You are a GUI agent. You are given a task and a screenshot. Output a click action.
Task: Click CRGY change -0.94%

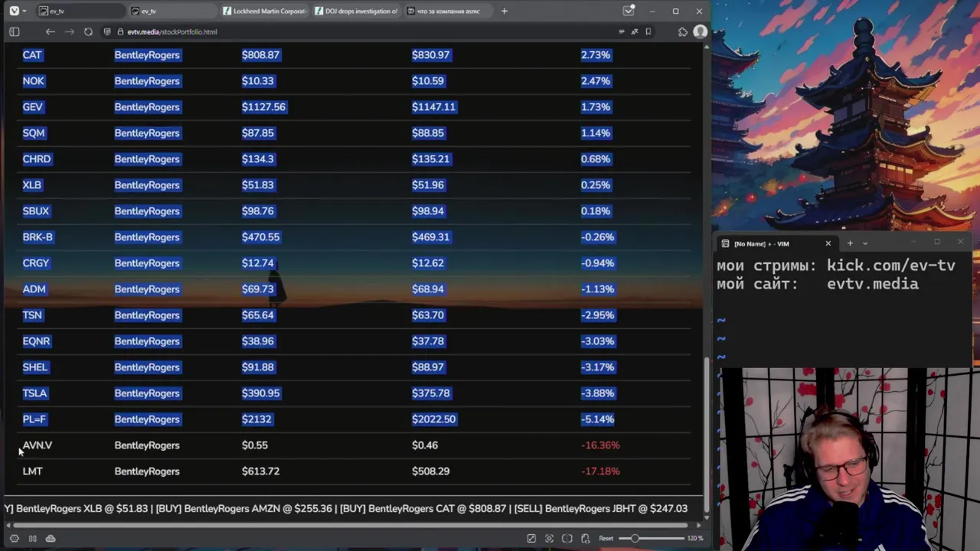(597, 263)
